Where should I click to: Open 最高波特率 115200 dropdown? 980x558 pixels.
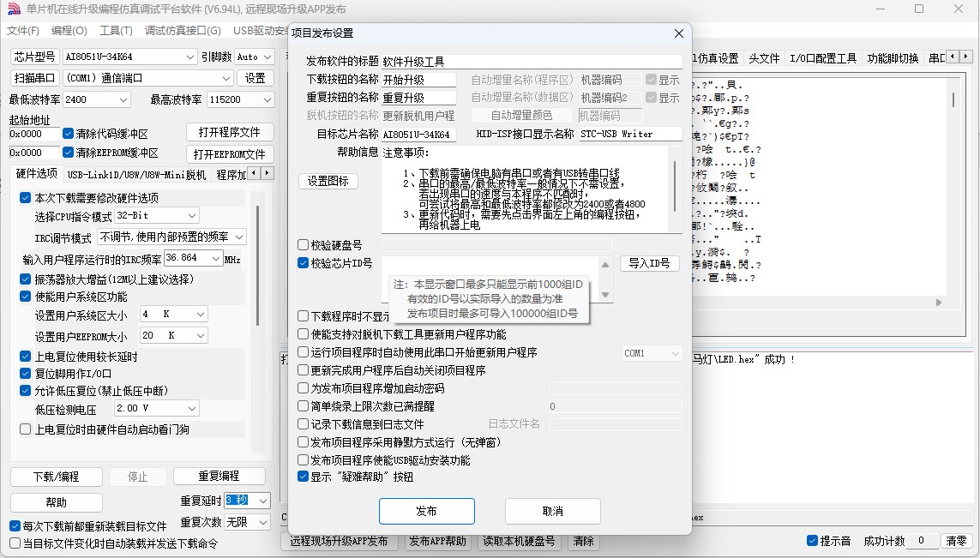pos(241,99)
